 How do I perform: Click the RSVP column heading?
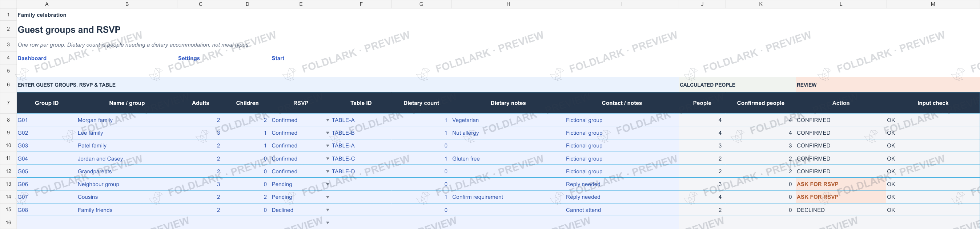click(301, 103)
